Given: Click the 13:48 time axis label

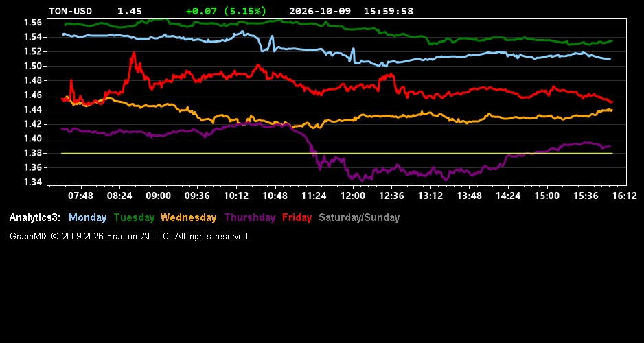Looking at the screenshot, I should (470, 196).
